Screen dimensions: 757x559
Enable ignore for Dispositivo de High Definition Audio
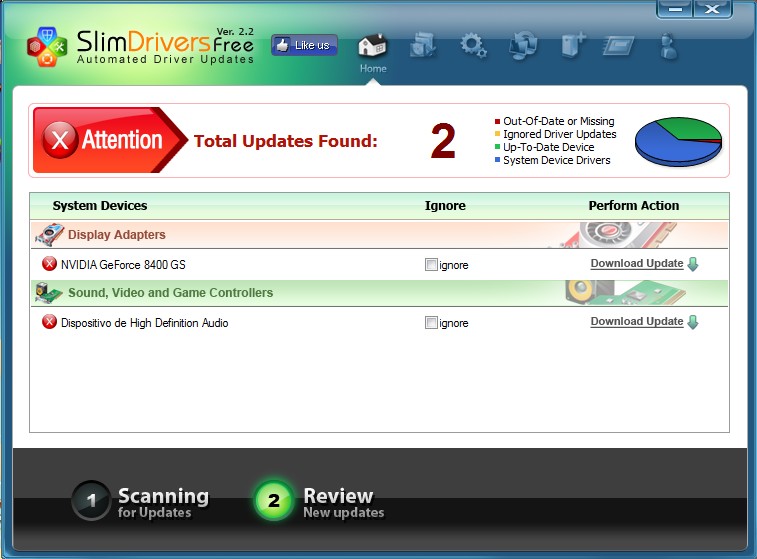pos(431,323)
